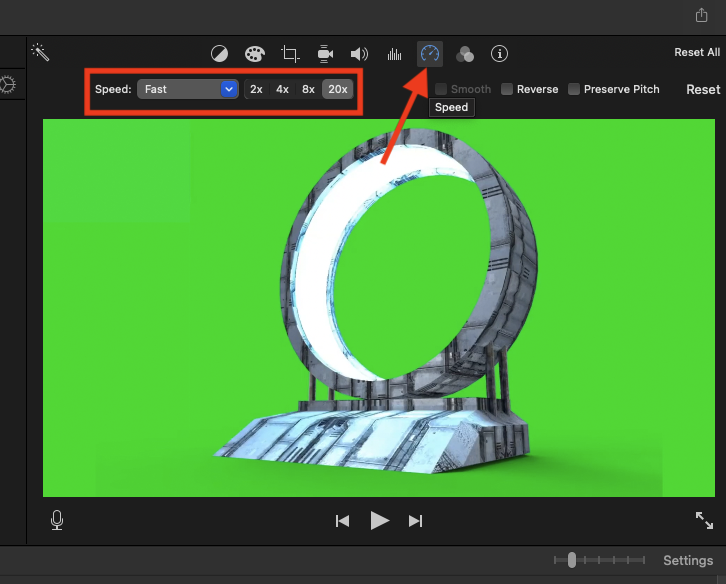Choose the 8x speed option
The width and height of the screenshot is (726, 584).
308,89
